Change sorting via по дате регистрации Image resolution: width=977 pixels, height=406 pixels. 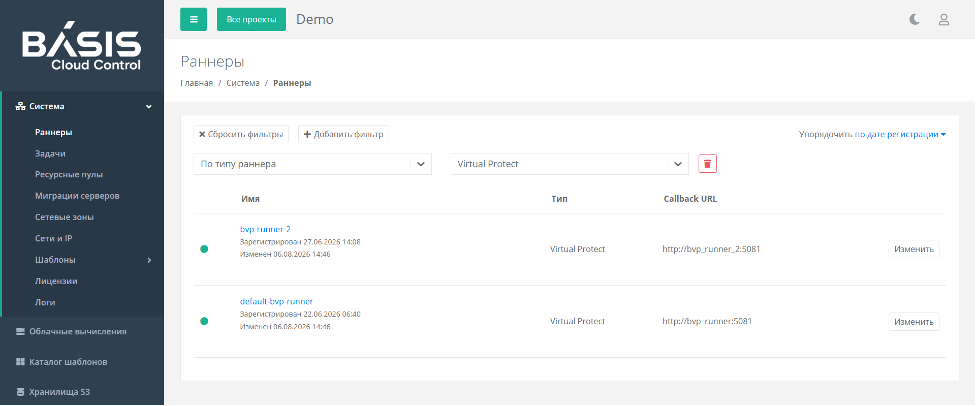[900, 135]
